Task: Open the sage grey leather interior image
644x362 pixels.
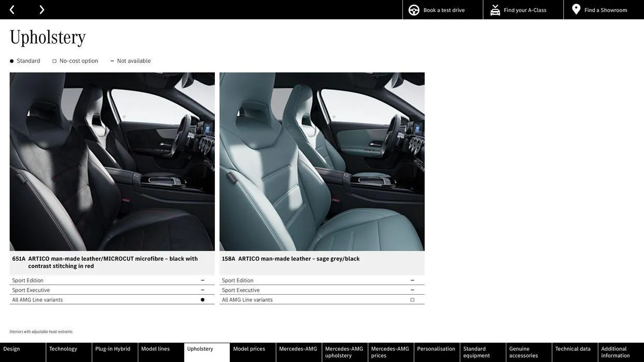Action: tap(321, 162)
